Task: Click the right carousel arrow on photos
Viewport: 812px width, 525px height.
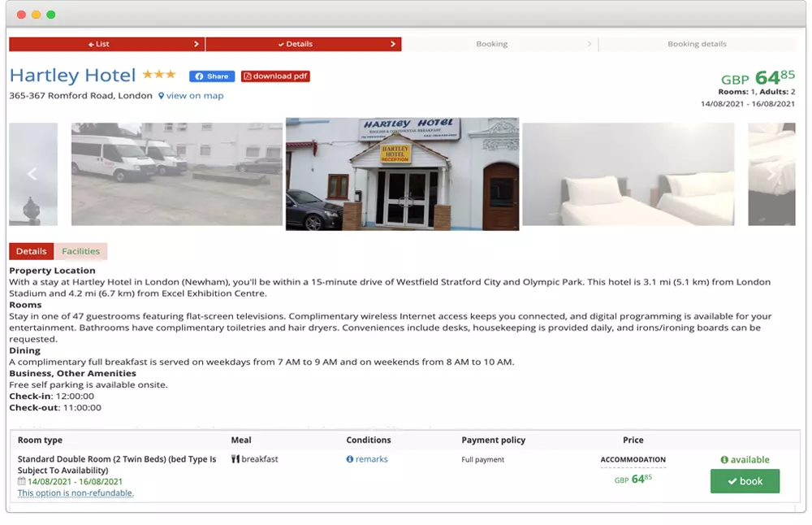Action: click(x=771, y=174)
